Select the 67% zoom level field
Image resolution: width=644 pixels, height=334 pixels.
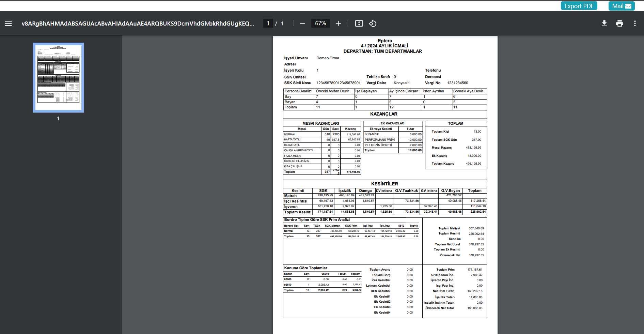click(320, 24)
